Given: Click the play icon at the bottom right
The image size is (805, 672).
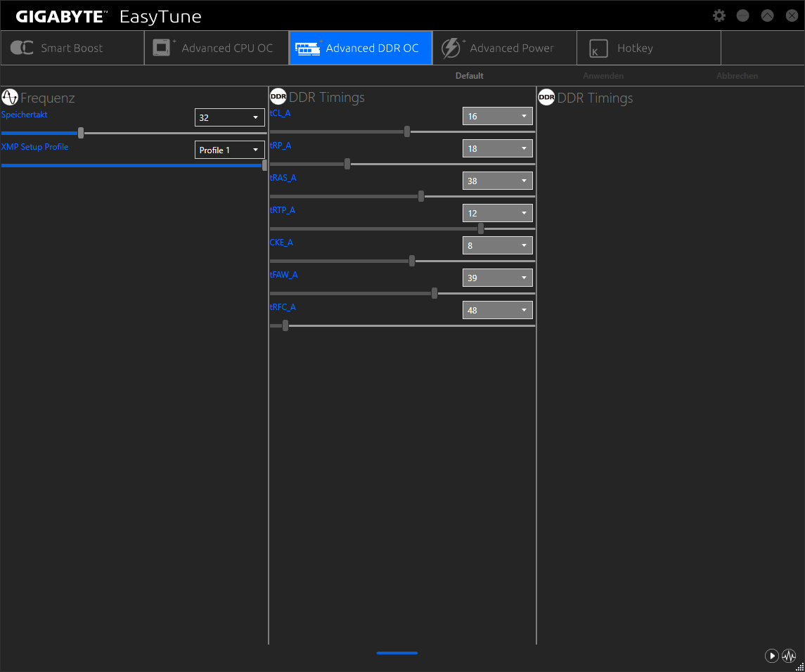Looking at the screenshot, I should click(x=772, y=656).
